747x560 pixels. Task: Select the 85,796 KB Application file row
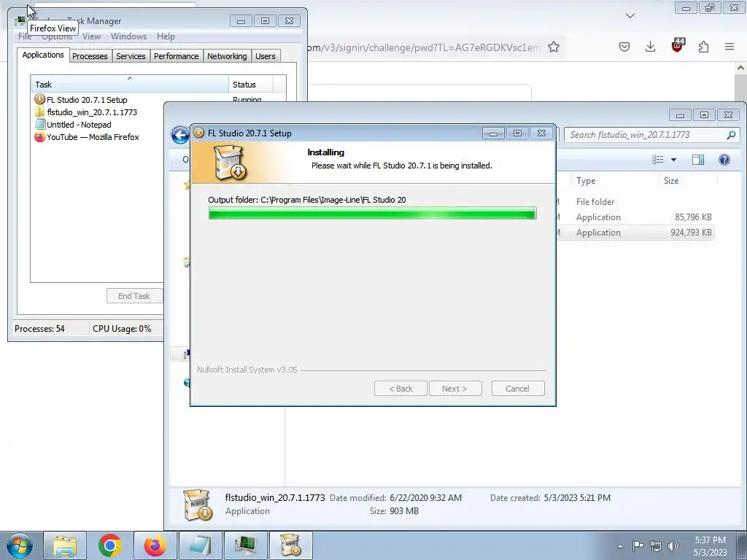(x=636, y=217)
